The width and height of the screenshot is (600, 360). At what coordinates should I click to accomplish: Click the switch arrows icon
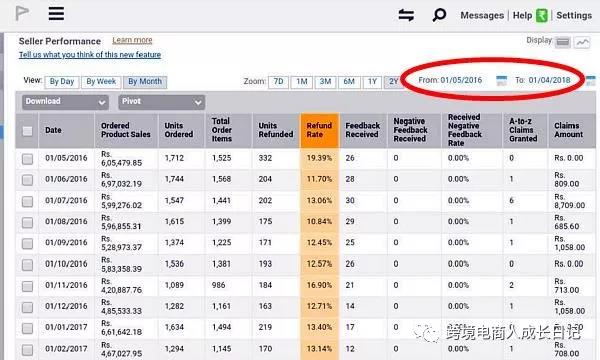(x=406, y=15)
